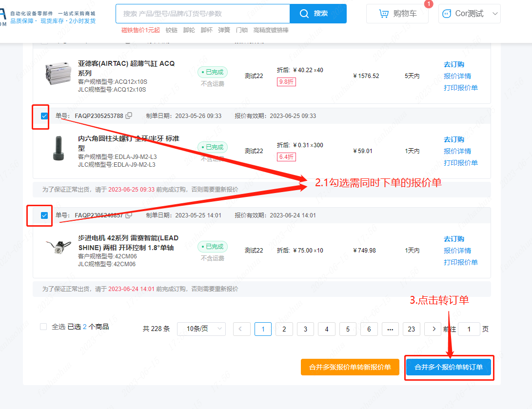Viewport: 532px width, 409px height.
Task: Check the 全选 select-all checkbox
Action: [44, 327]
